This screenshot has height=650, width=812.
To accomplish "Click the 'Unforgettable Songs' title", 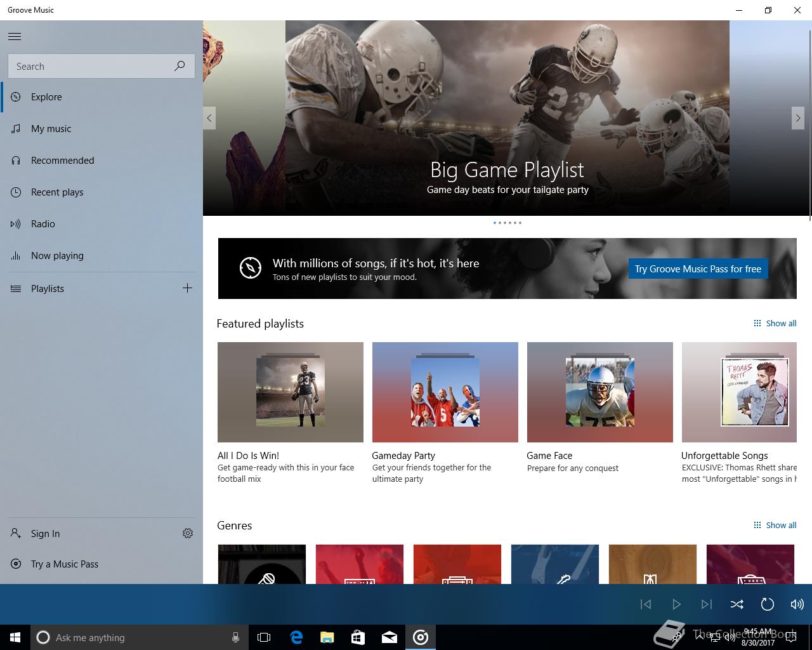I will 724,456.
